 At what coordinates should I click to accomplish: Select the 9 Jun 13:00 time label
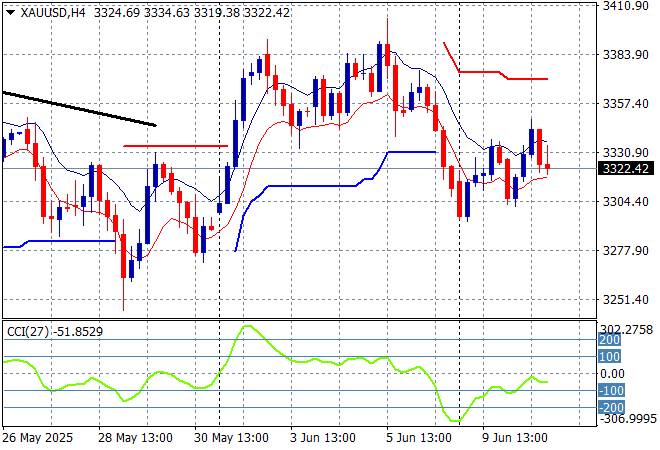[514, 438]
